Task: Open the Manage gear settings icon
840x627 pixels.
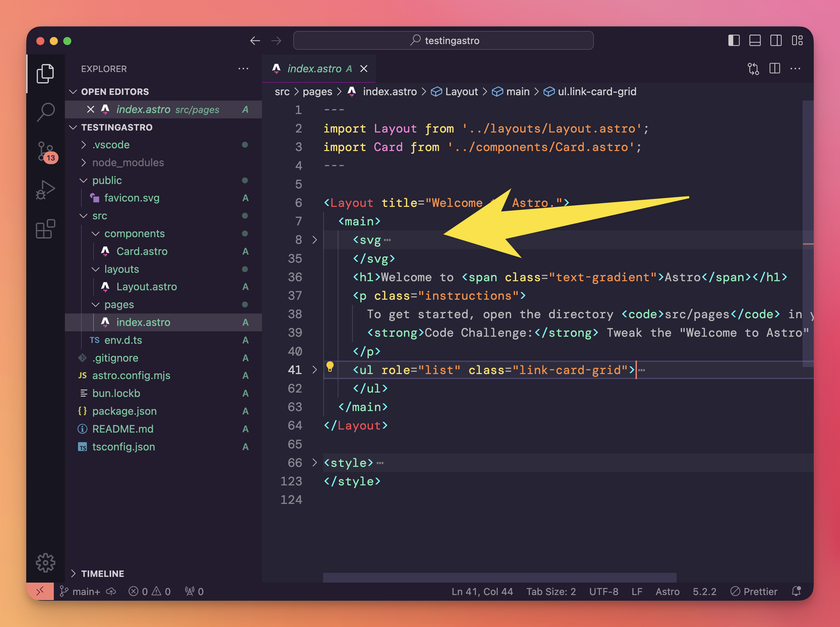Action: coord(45,562)
